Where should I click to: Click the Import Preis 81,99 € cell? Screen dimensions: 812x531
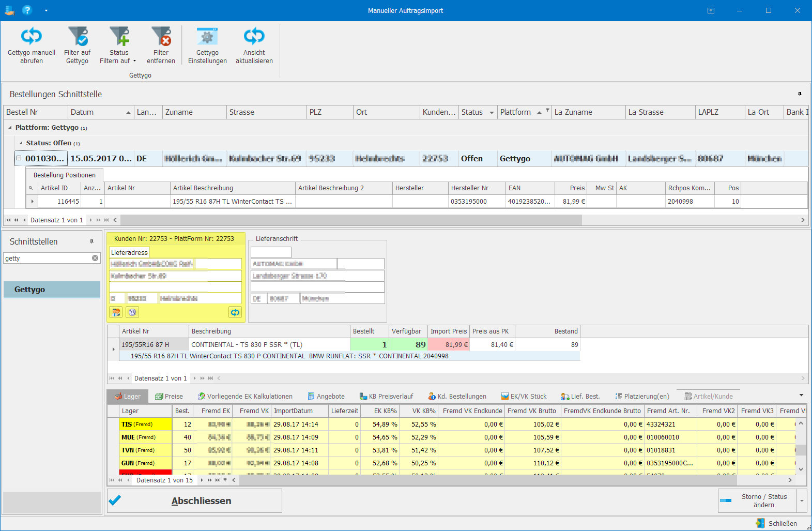point(449,344)
